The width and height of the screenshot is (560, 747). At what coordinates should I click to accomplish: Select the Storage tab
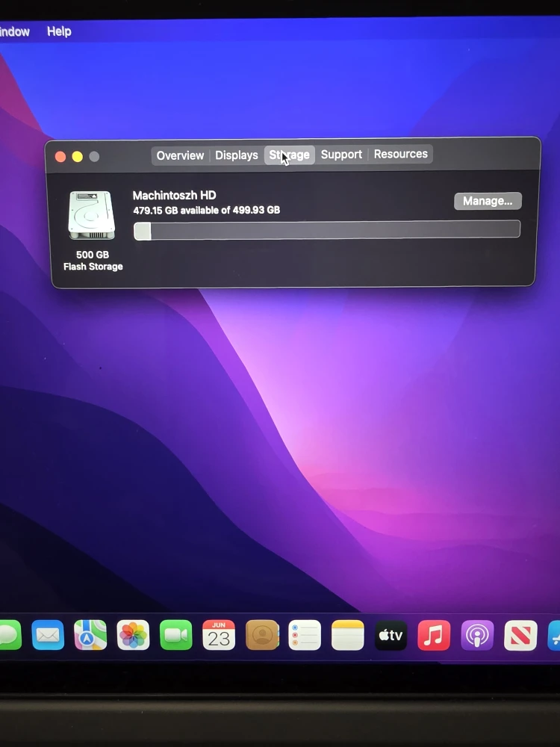click(x=290, y=155)
